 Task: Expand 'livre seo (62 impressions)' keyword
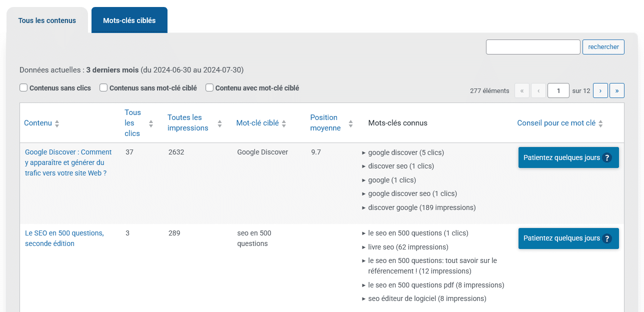(x=364, y=247)
